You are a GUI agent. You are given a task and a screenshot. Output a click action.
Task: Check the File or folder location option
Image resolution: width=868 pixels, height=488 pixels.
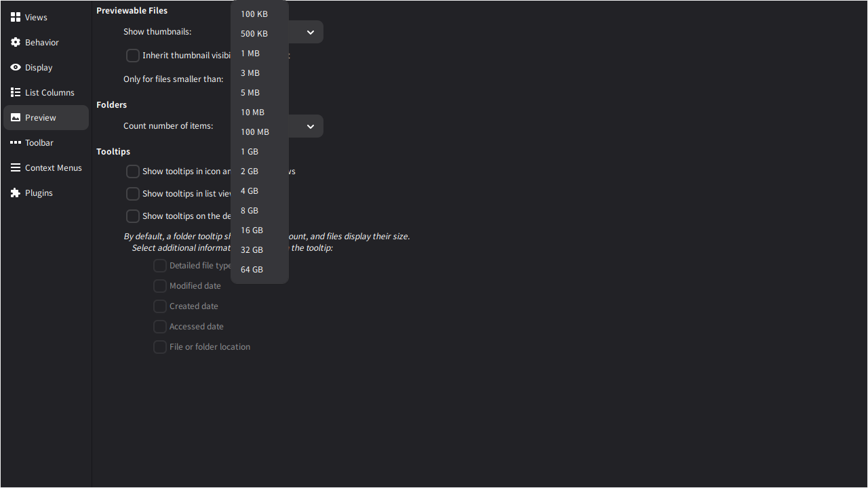click(x=160, y=347)
